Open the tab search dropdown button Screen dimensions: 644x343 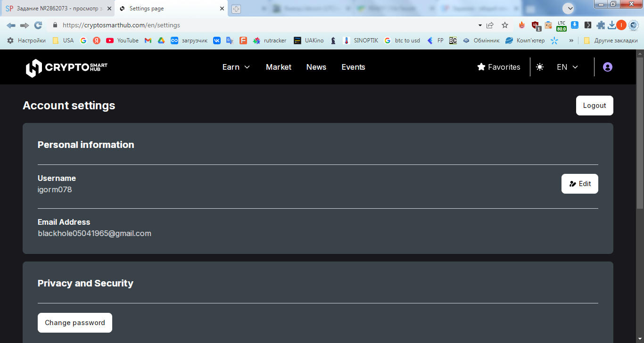[569, 8]
